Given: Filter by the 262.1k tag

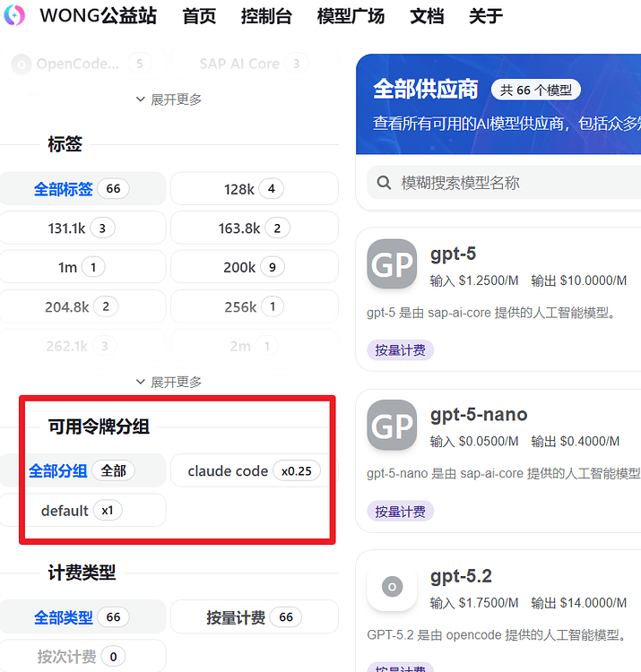Looking at the screenshot, I should coord(82,346).
